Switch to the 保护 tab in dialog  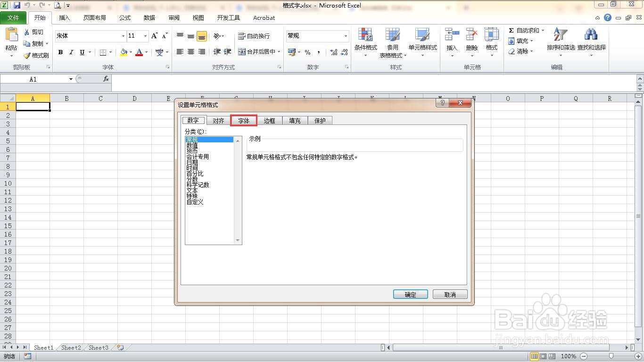[x=320, y=121]
